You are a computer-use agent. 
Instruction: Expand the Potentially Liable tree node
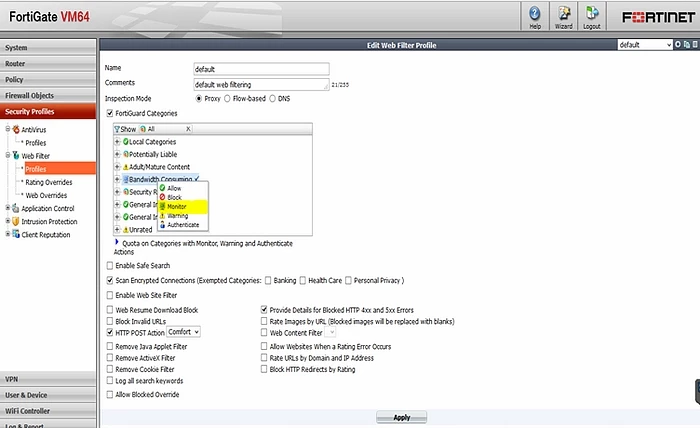pyautogui.click(x=117, y=154)
